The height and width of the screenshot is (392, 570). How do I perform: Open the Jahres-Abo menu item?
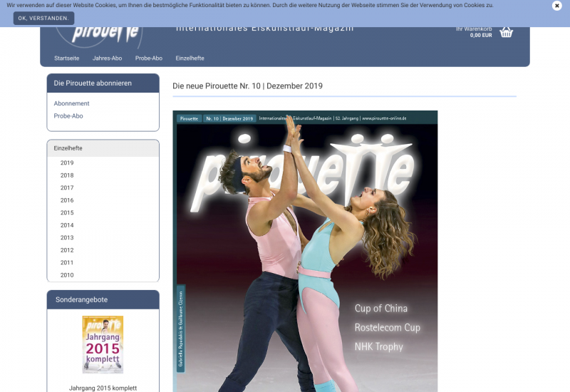(107, 58)
